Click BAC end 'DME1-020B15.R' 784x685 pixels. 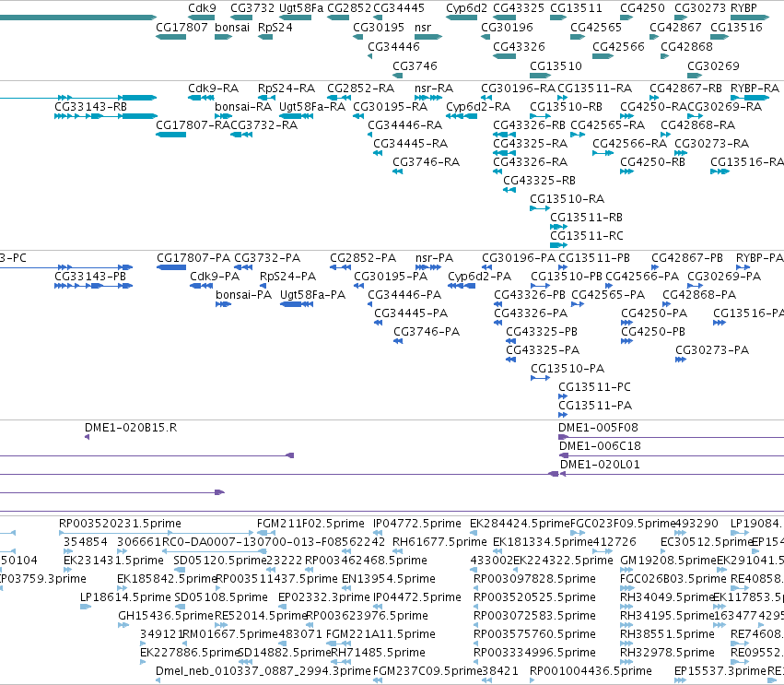(131, 428)
